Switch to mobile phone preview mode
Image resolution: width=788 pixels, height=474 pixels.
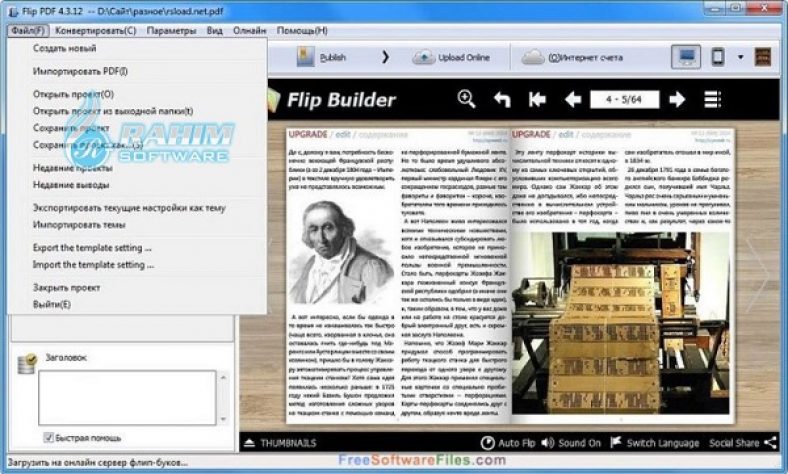coord(718,57)
